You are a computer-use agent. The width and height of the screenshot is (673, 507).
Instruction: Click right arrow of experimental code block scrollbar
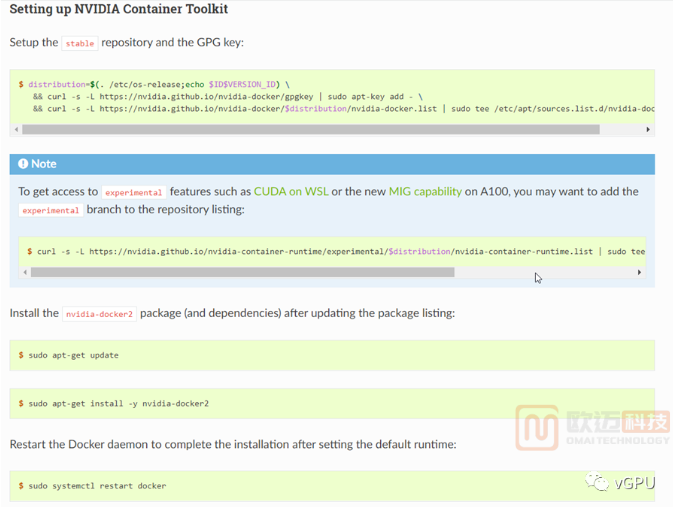639,272
